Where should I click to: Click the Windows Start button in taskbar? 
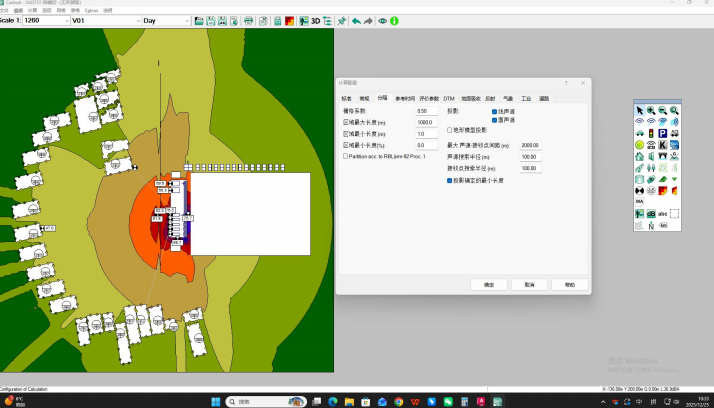tap(216, 402)
